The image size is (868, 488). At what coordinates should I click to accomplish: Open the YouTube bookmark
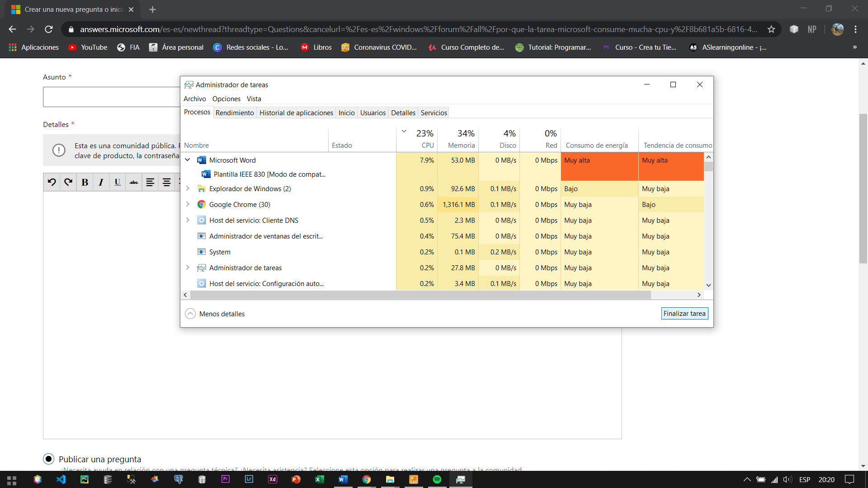click(88, 47)
